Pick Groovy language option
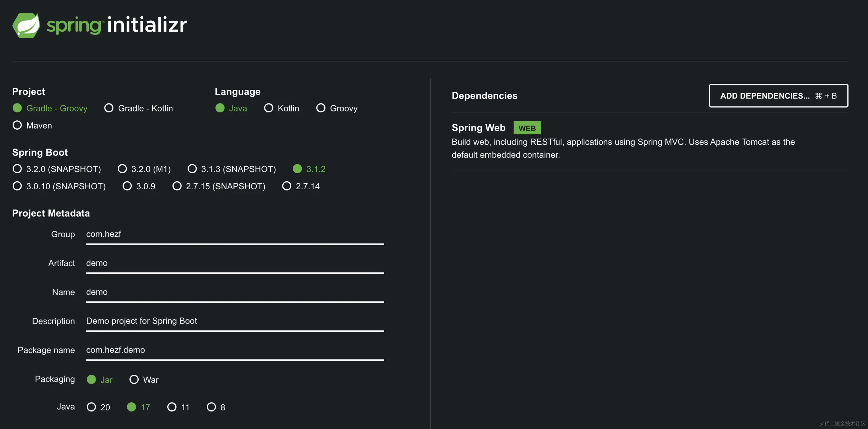Viewport: 868px width, 429px height. [321, 108]
